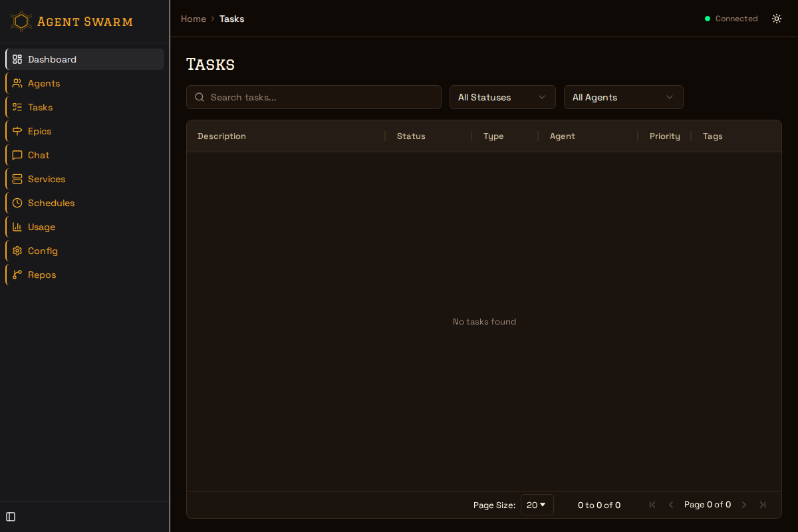This screenshot has height=532, width=798.
Task: Click the Usage bar-chart icon
Action: (x=17, y=227)
